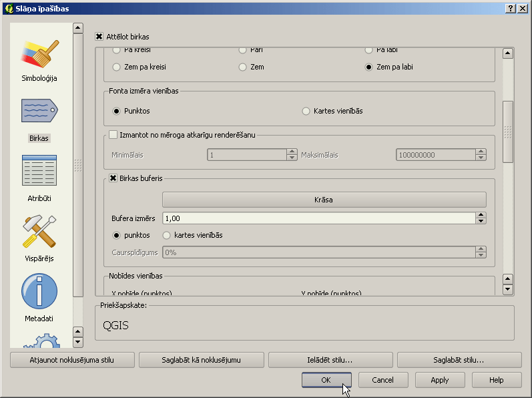Screen dimensions: 532x398
Task: Decrease Caurspīdīgums value with down arrow
Action: click(481, 255)
